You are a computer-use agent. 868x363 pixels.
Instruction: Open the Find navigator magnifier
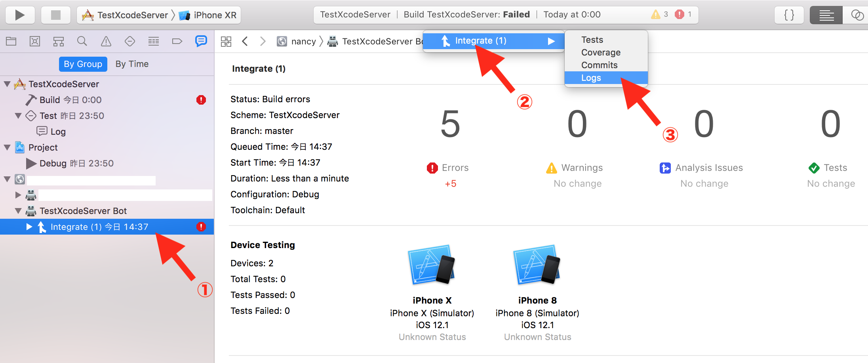pyautogui.click(x=82, y=41)
